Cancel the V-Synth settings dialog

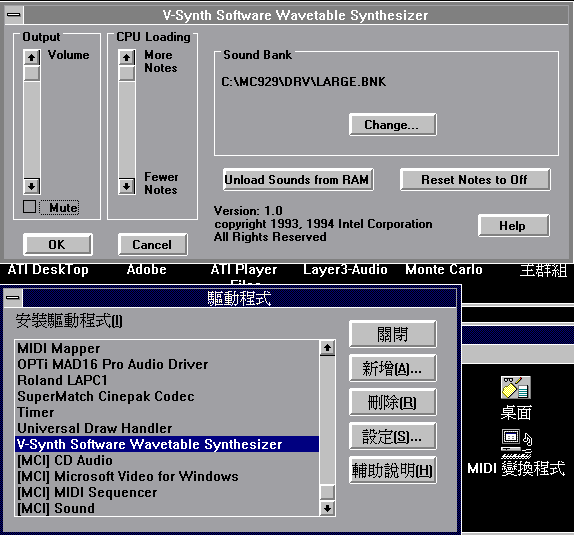coord(153,244)
